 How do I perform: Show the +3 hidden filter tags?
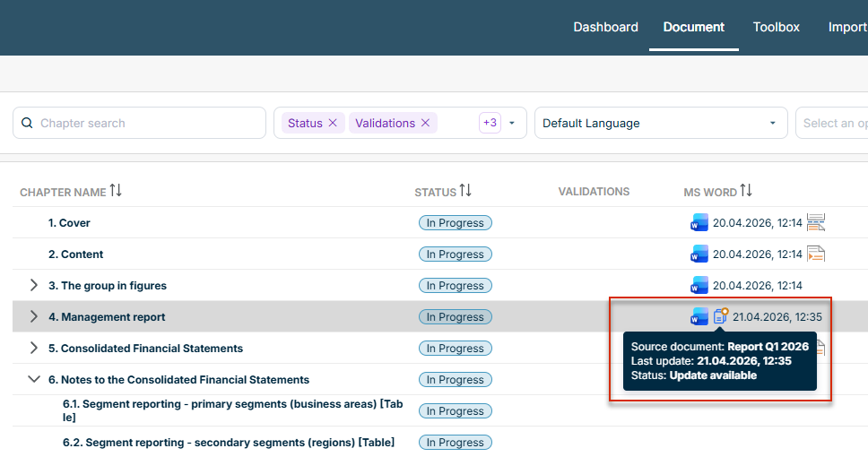490,123
